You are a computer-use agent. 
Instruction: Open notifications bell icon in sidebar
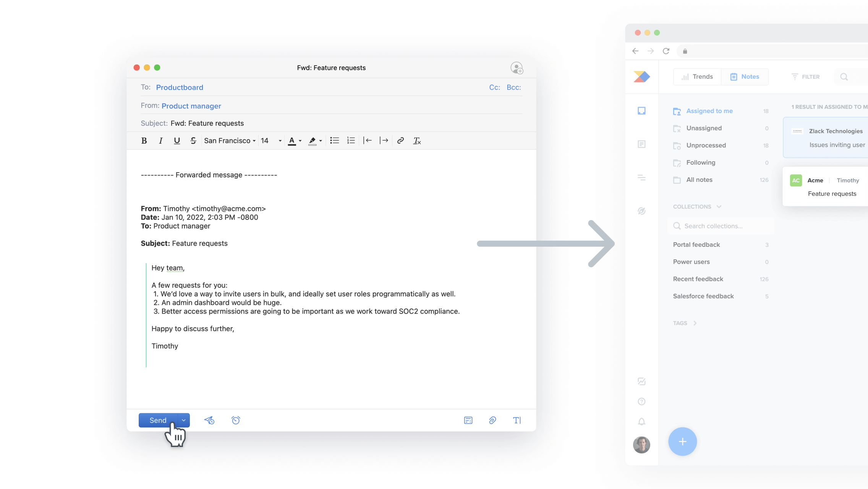click(x=641, y=421)
